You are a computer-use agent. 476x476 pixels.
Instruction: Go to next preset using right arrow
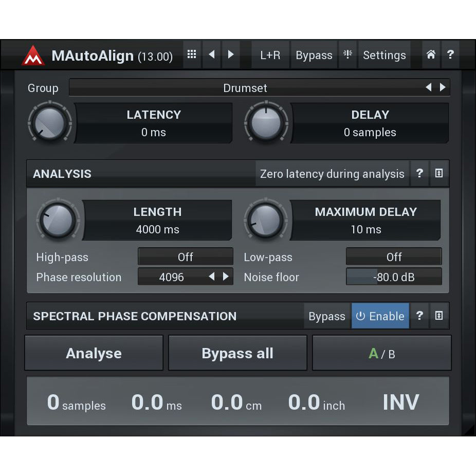tap(231, 55)
